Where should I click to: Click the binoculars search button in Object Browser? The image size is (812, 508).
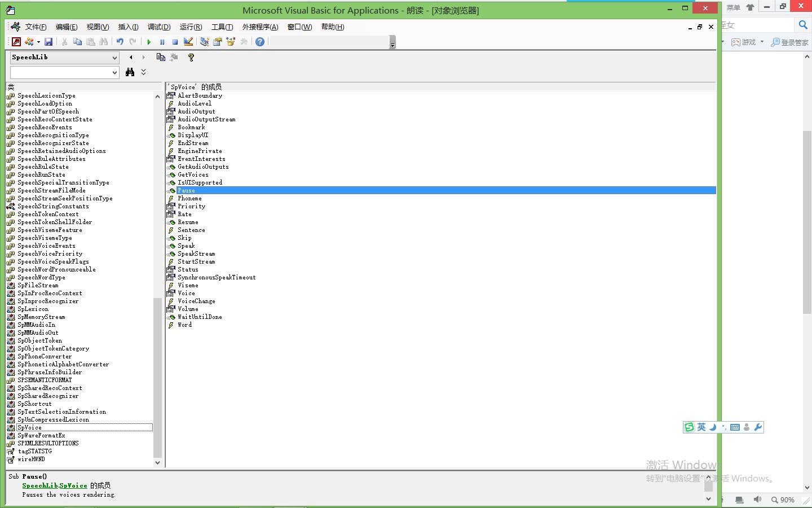[130, 72]
